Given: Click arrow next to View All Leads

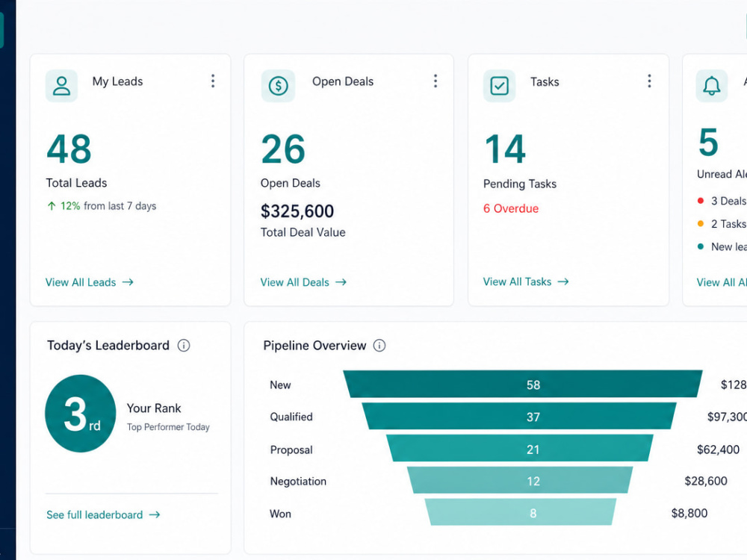Looking at the screenshot, I should coord(128,282).
